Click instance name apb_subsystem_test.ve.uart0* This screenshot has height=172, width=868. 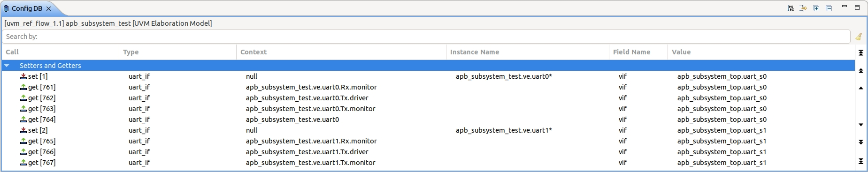(504, 76)
